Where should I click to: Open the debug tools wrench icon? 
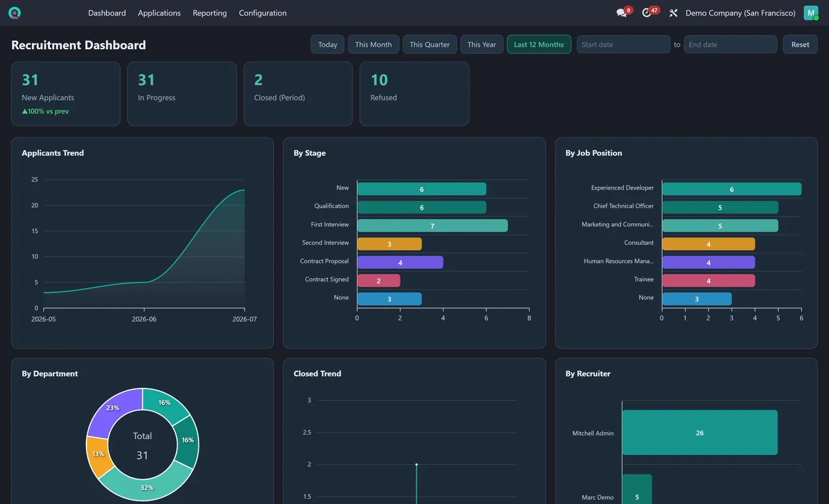673,12
